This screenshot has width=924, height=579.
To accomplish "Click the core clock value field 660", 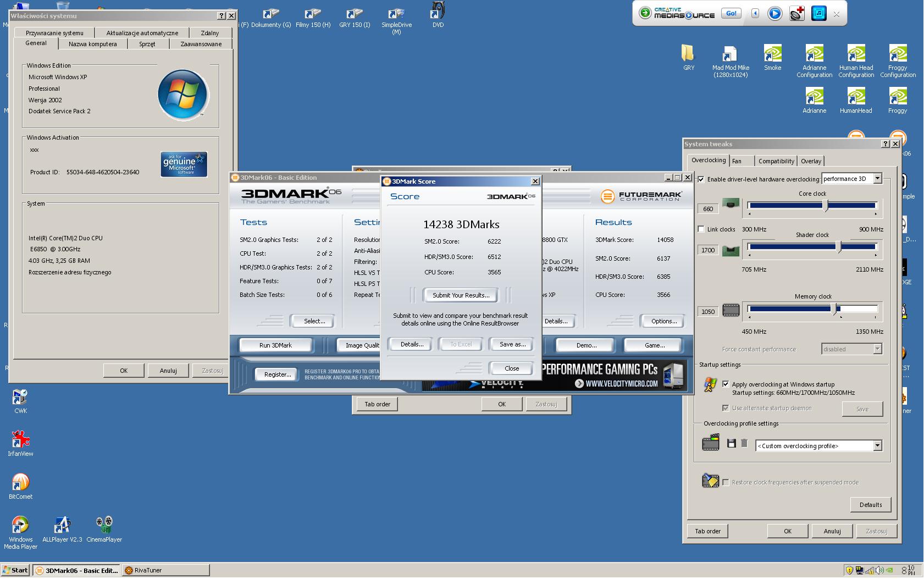I will point(708,209).
